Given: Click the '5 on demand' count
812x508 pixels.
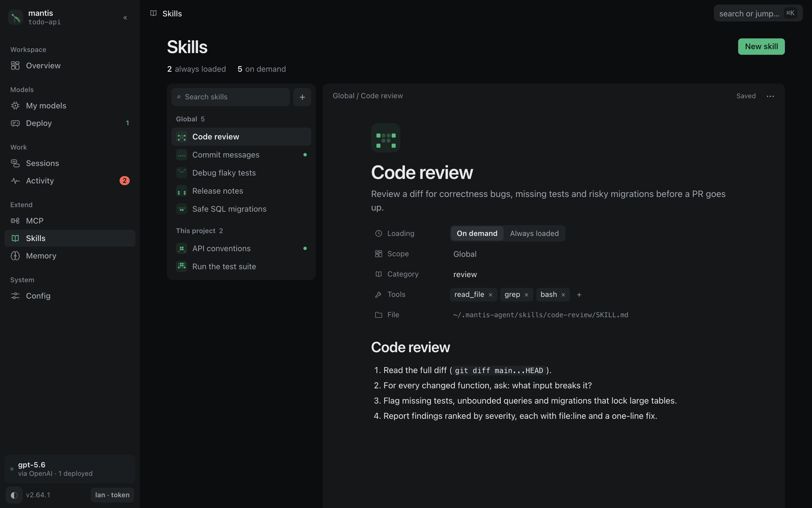Looking at the screenshot, I should pyautogui.click(x=261, y=69).
